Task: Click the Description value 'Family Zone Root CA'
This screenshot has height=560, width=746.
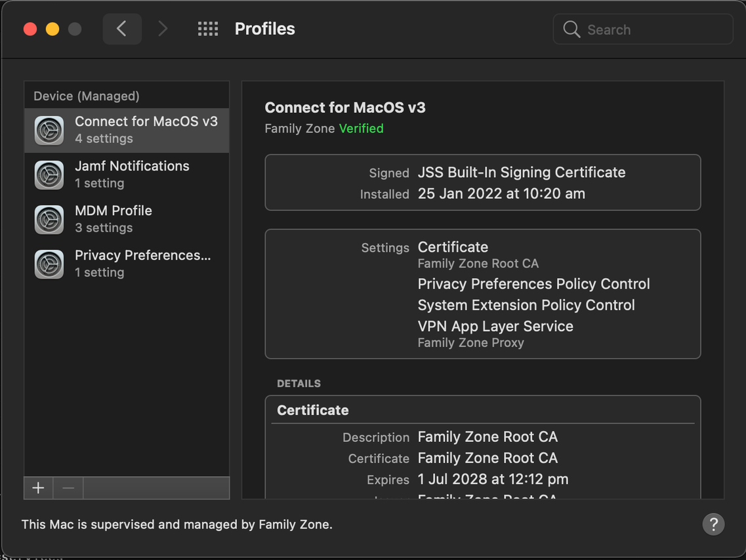Action: [x=487, y=437]
